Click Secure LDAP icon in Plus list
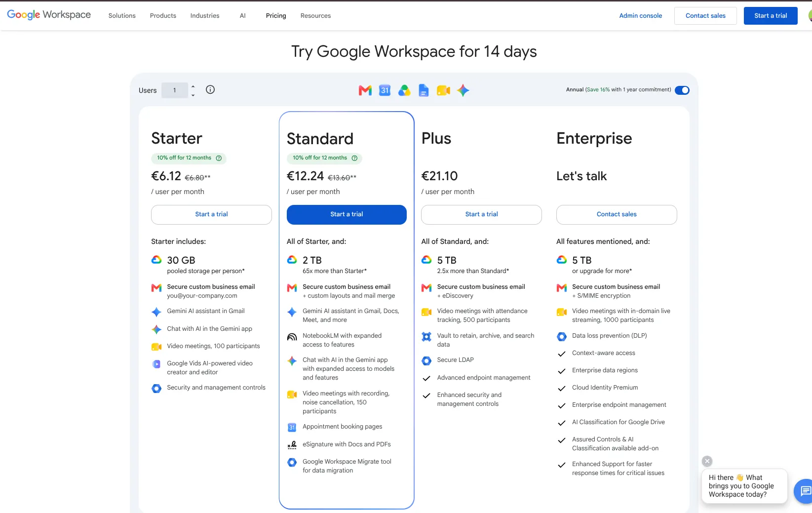Image resolution: width=812 pixels, height=513 pixels. coord(426,361)
